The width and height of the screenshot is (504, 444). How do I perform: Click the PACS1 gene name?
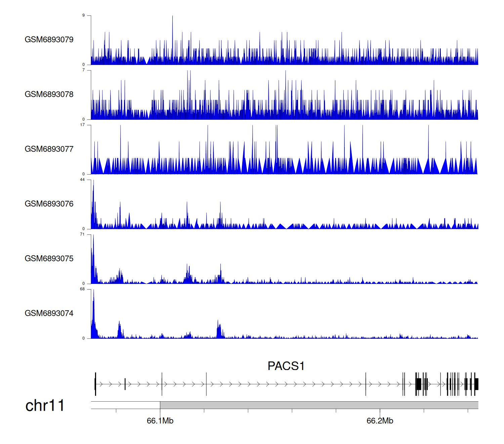click(x=286, y=366)
